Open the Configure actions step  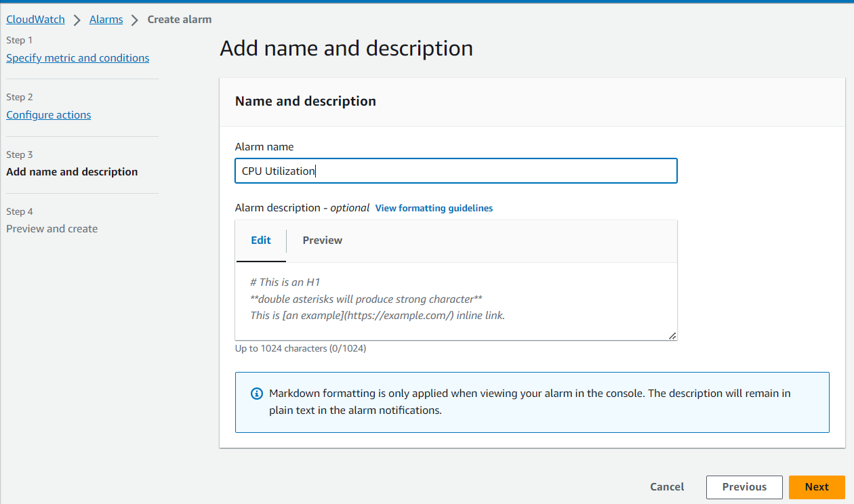49,115
